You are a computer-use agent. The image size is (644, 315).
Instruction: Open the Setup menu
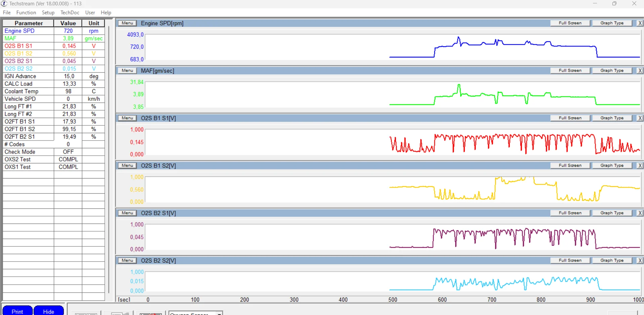tap(48, 12)
